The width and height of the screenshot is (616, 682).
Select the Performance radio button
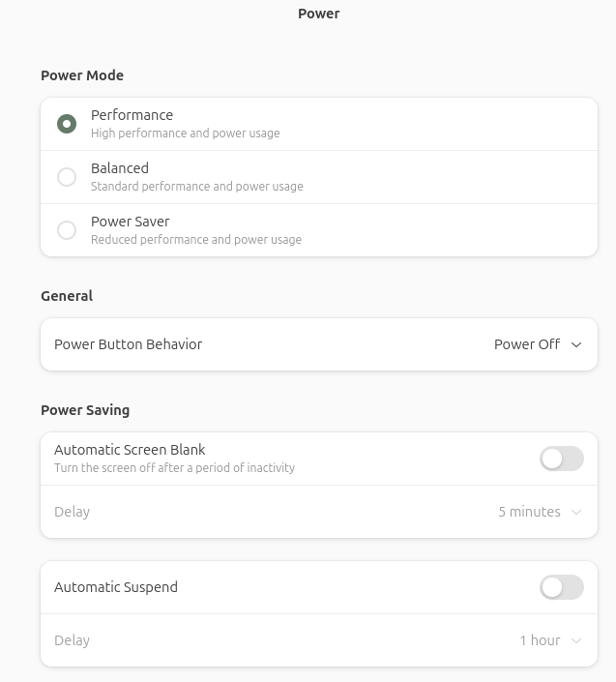[67, 124]
